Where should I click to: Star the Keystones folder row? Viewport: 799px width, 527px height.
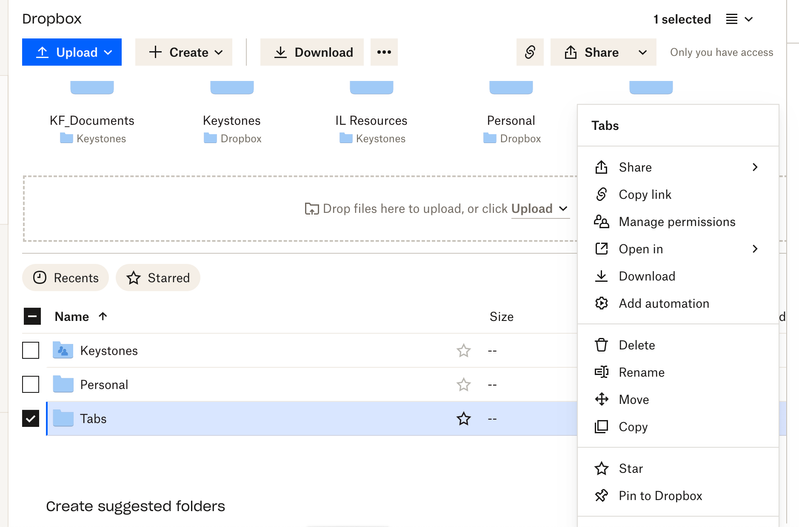pos(463,351)
